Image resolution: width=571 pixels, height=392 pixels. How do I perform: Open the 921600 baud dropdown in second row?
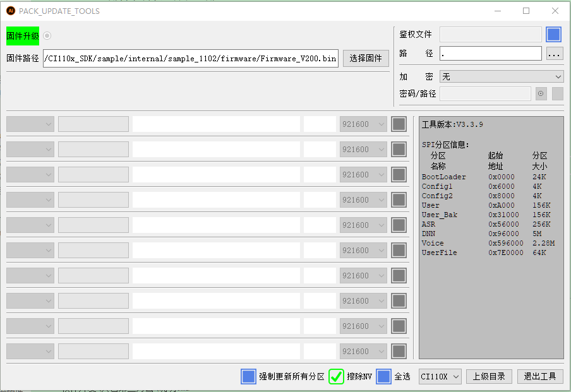click(363, 149)
